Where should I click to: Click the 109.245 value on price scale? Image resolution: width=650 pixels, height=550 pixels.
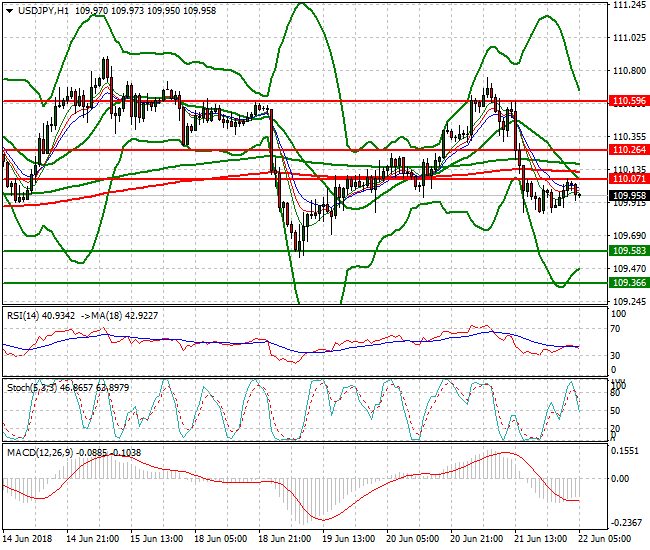tap(627, 301)
